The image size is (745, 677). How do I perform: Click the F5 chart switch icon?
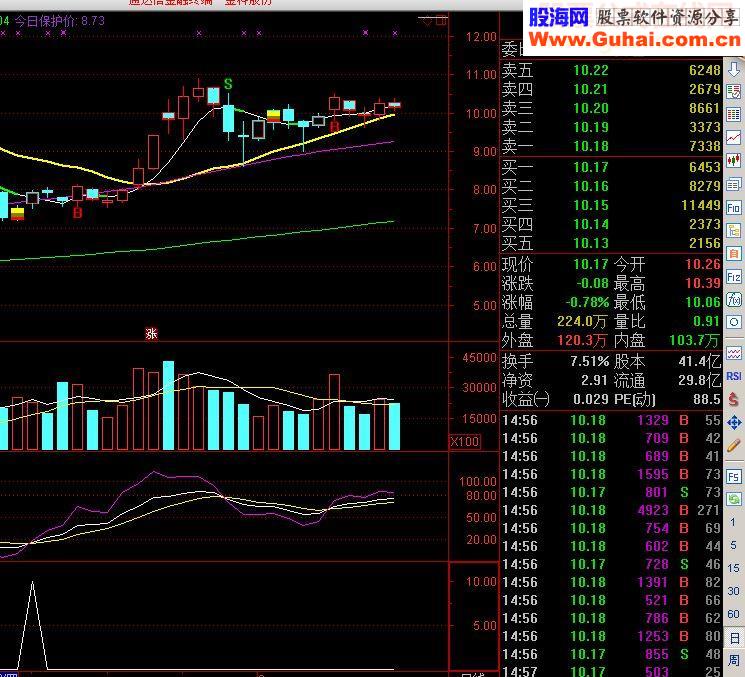(734, 477)
